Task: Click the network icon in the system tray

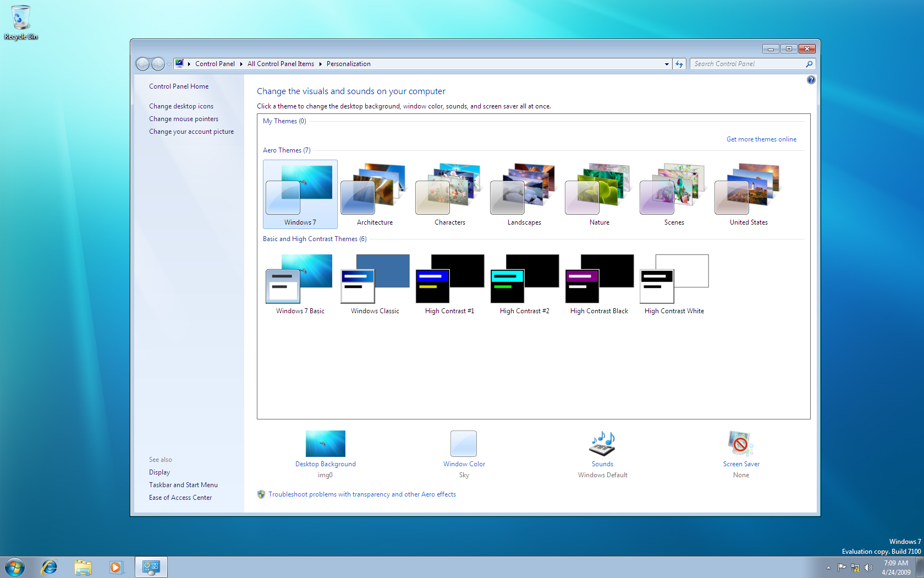Action: click(x=855, y=567)
